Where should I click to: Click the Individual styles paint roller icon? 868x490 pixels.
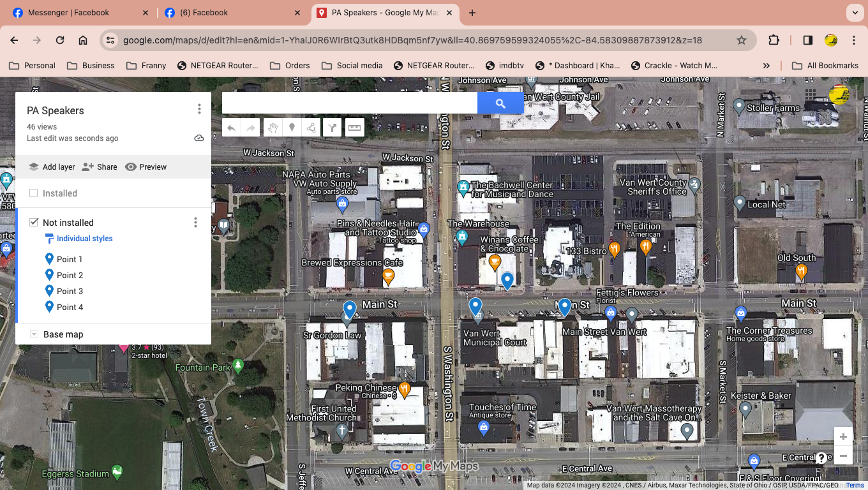point(49,239)
